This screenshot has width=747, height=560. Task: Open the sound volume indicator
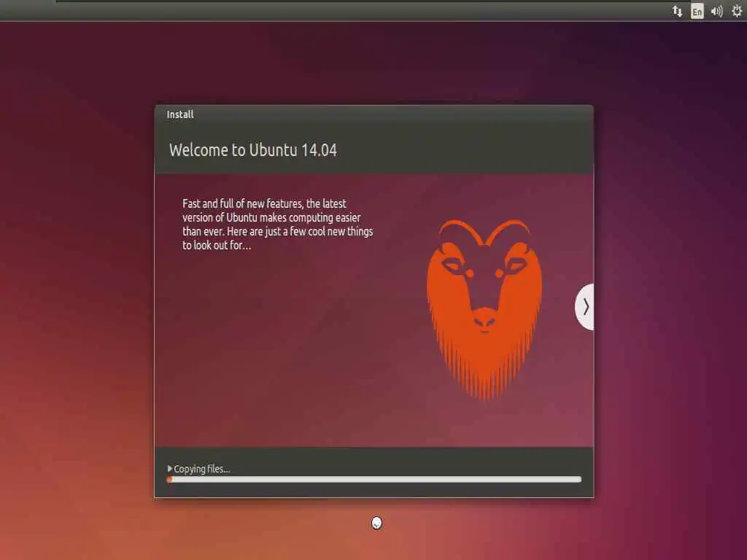pos(716,11)
